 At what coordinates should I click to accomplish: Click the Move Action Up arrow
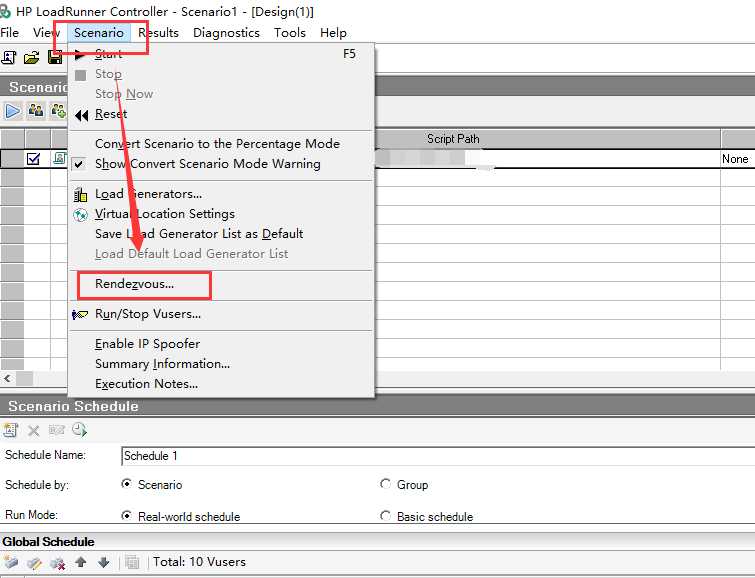81,562
